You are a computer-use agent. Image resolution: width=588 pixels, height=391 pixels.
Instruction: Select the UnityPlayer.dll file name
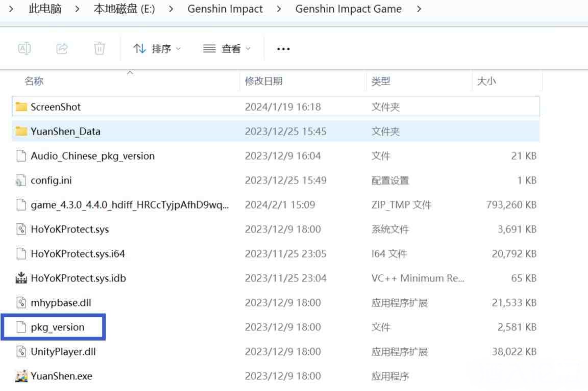(x=63, y=352)
